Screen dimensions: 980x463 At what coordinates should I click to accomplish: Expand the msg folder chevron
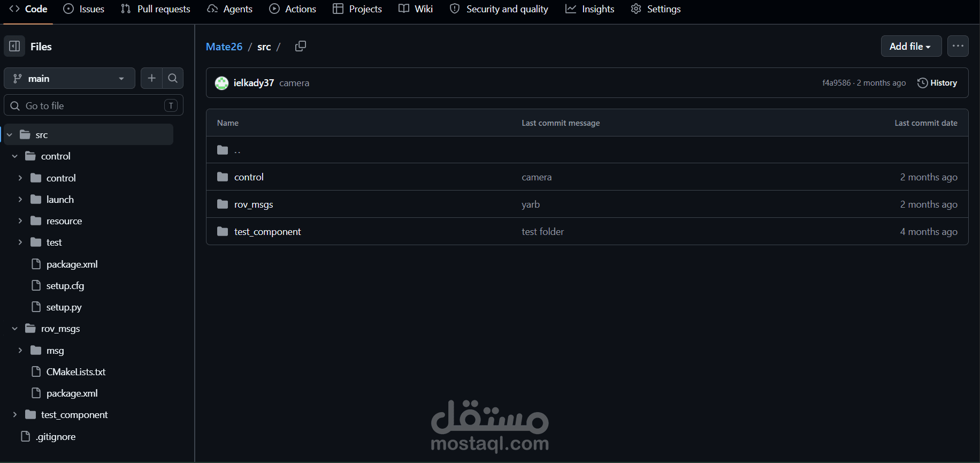[x=20, y=350]
